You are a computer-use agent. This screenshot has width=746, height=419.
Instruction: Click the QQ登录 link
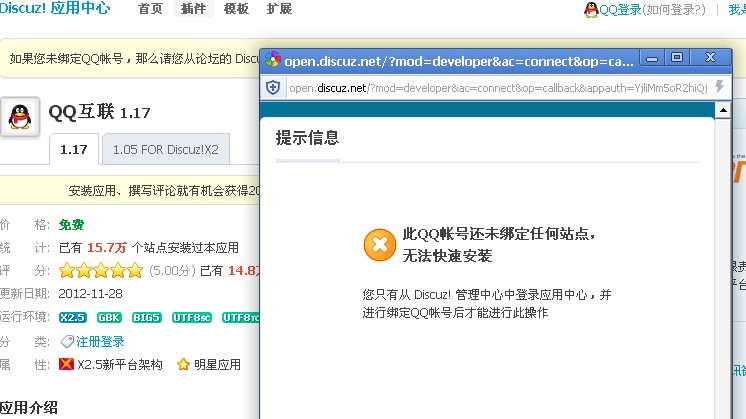[620, 10]
